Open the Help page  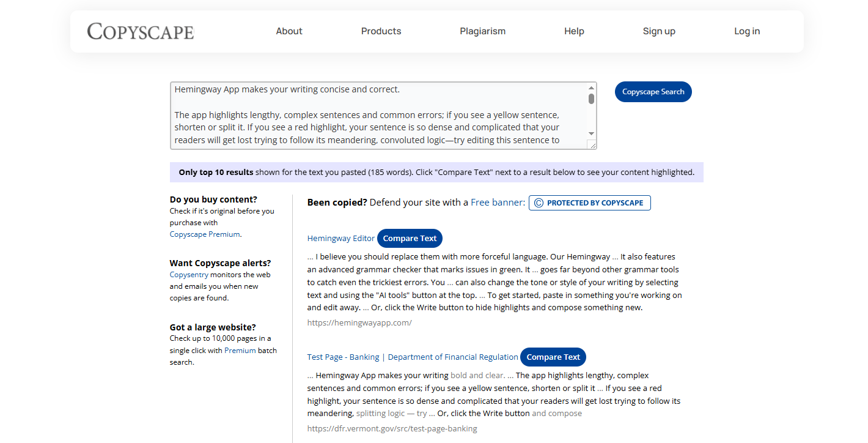click(x=574, y=31)
